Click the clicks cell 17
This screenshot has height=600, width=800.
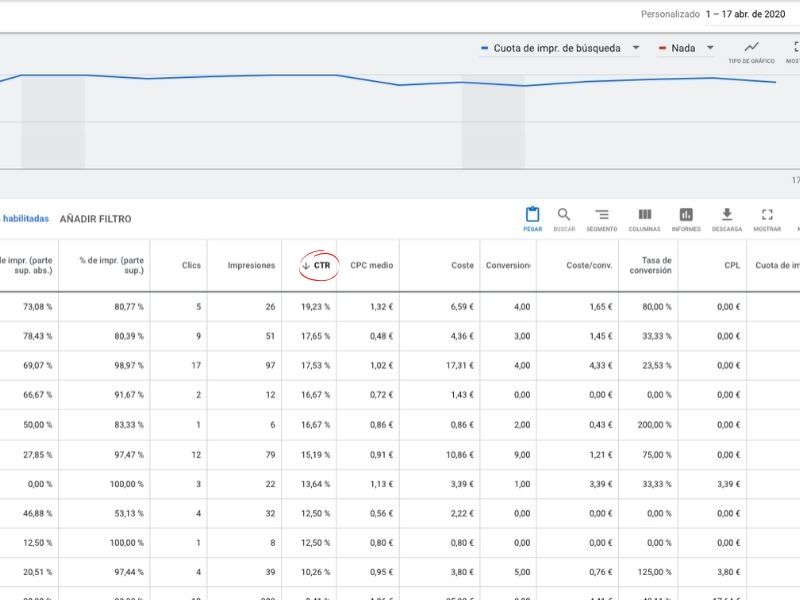coord(196,365)
